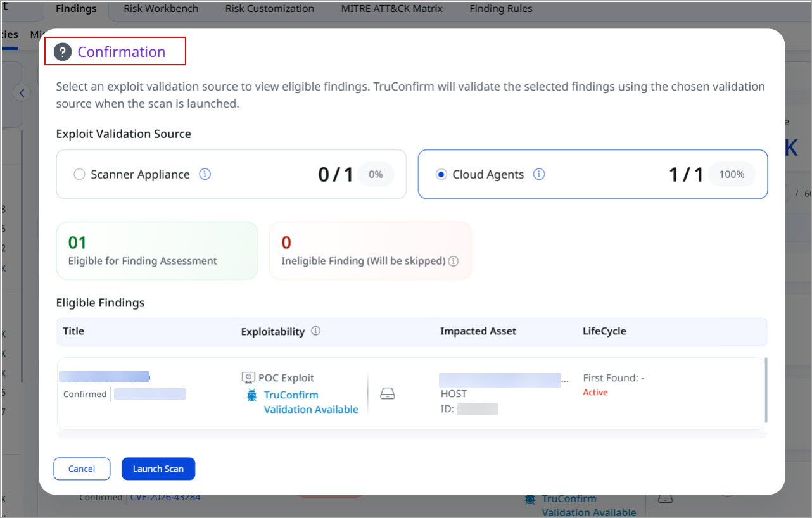Open info icon beside Scanner Appliance
This screenshot has width=812, height=518.
(x=205, y=174)
